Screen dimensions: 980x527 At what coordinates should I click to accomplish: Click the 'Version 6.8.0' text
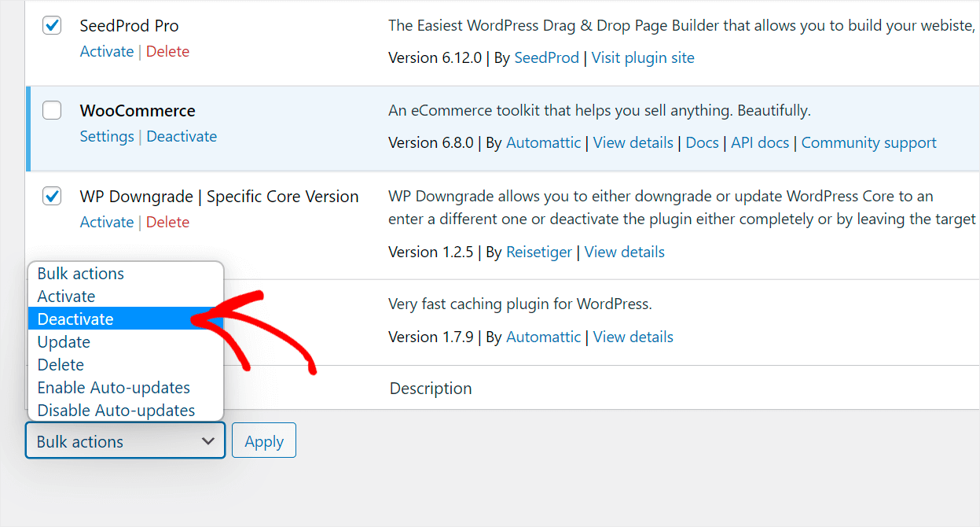click(x=431, y=142)
